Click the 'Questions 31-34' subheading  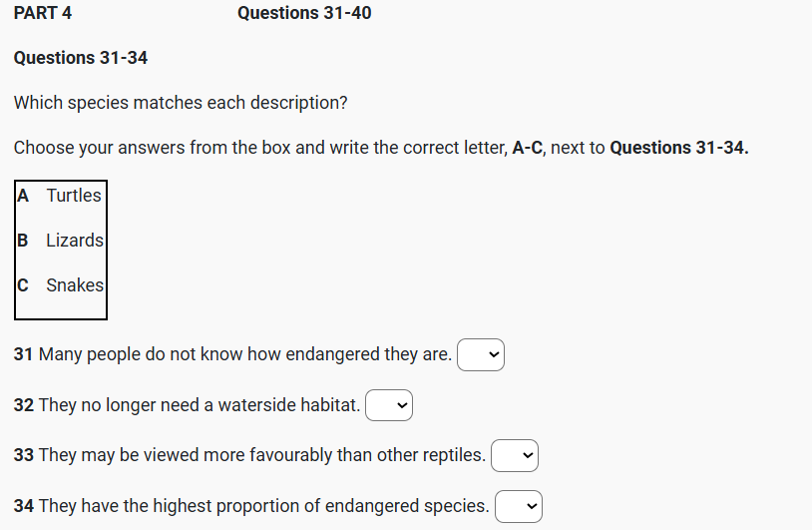[x=81, y=58]
